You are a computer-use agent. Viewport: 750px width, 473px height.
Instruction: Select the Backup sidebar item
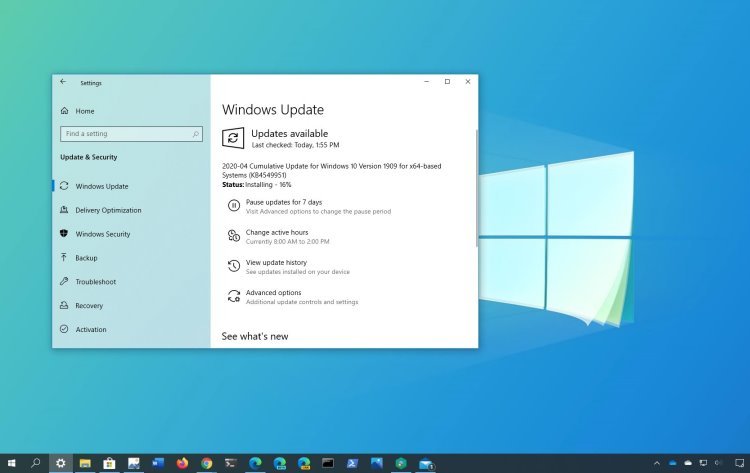pyautogui.click(x=78, y=258)
